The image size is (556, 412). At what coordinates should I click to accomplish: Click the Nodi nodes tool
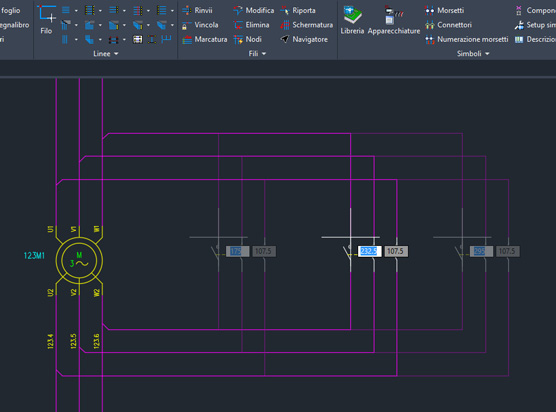tap(248, 39)
